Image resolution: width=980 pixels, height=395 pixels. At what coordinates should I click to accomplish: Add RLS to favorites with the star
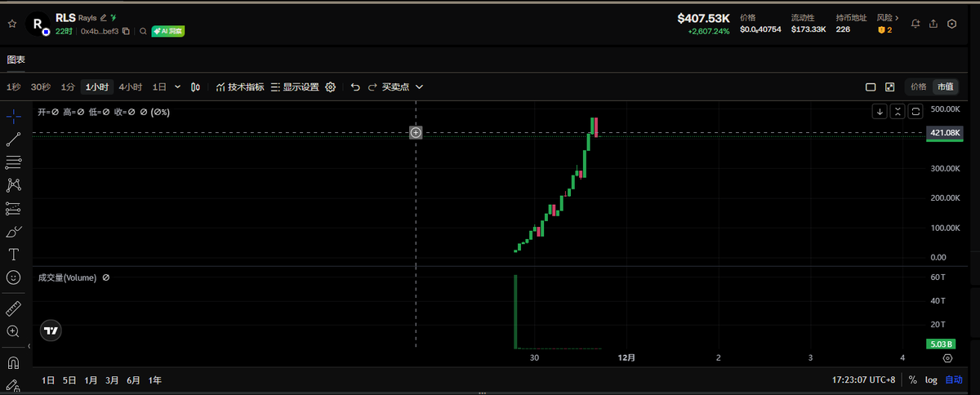[x=12, y=24]
